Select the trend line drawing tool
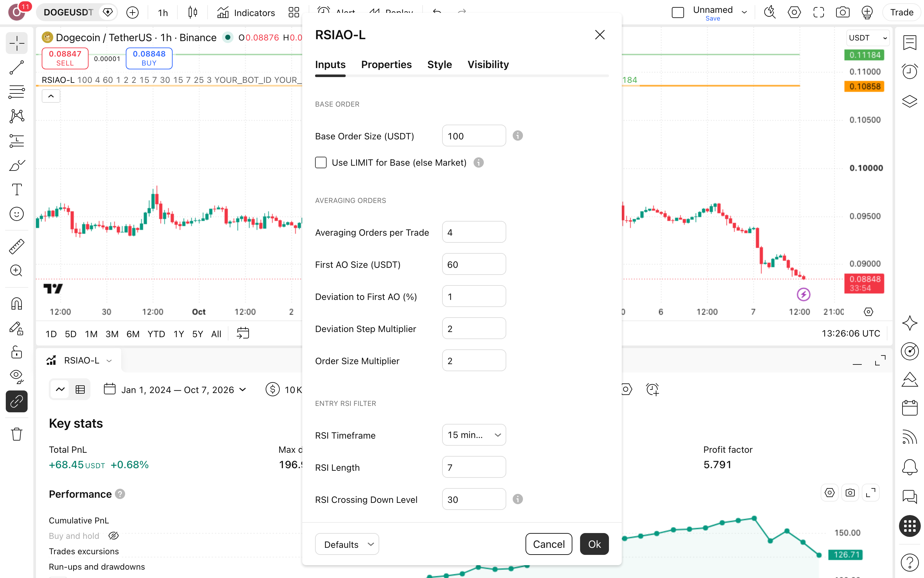Viewport: 924px width, 578px height. (16, 68)
